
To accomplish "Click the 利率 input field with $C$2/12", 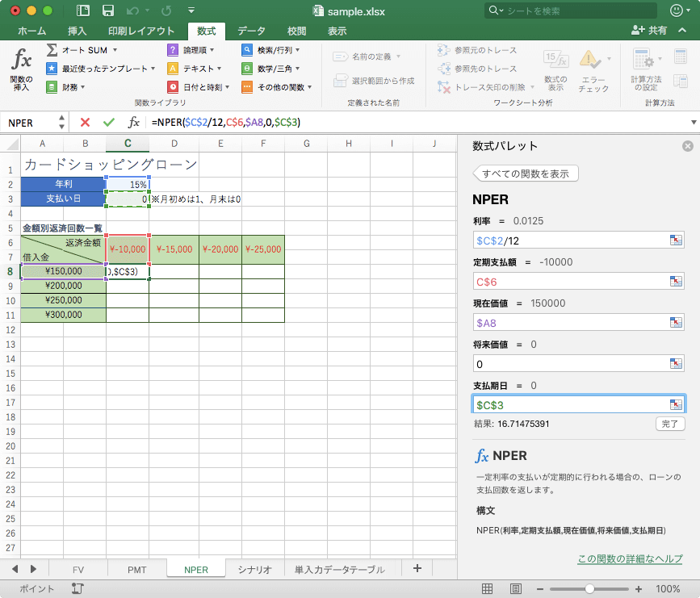I will tap(579, 240).
